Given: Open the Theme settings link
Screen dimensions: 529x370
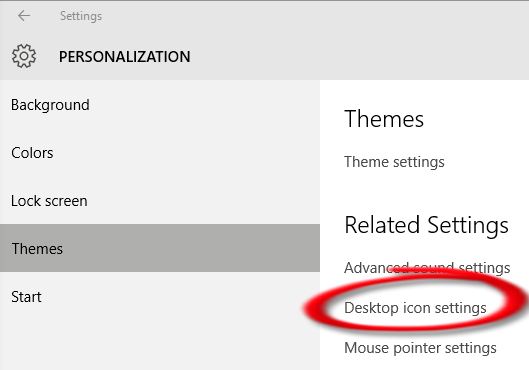Looking at the screenshot, I should click(394, 162).
